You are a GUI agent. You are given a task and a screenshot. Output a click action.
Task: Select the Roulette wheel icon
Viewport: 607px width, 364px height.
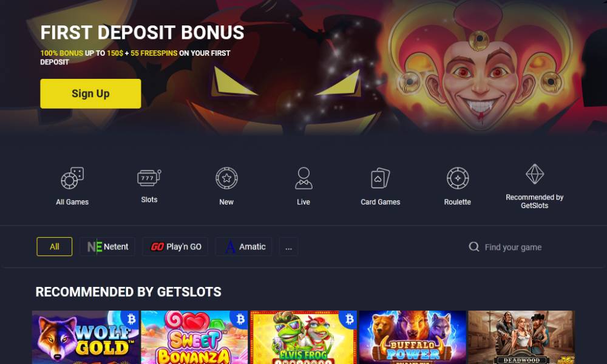[x=458, y=178]
